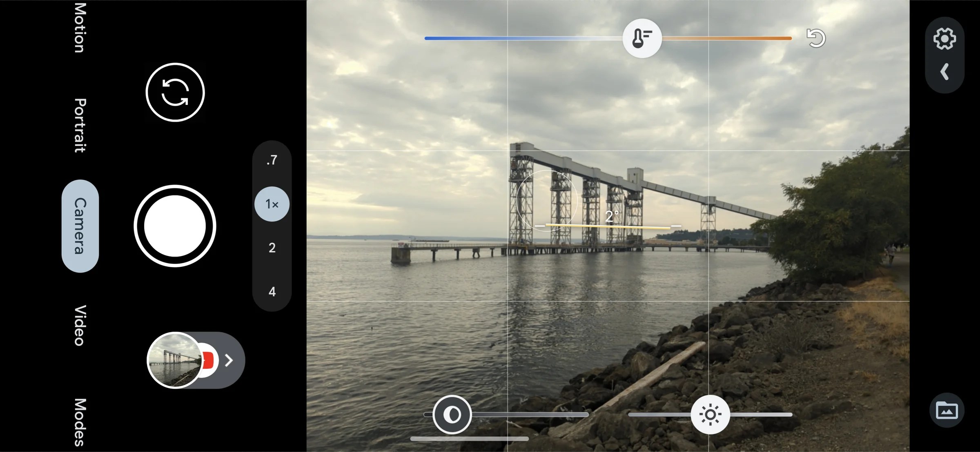Screen dimensions: 980x452
Task: Select 4x zoom from the zoom selector
Action: 272,291
